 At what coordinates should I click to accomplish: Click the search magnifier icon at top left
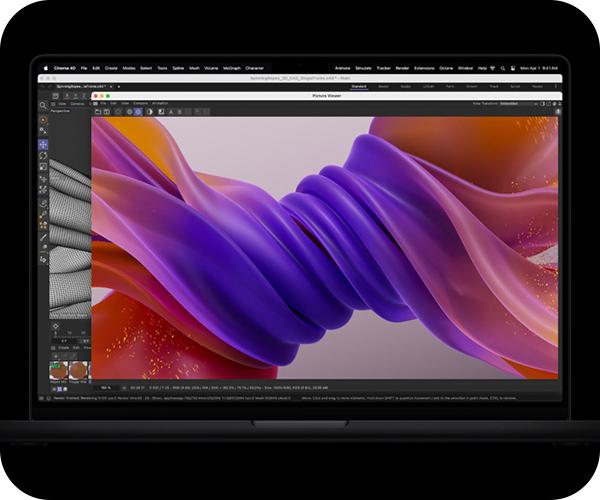coord(44,104)
